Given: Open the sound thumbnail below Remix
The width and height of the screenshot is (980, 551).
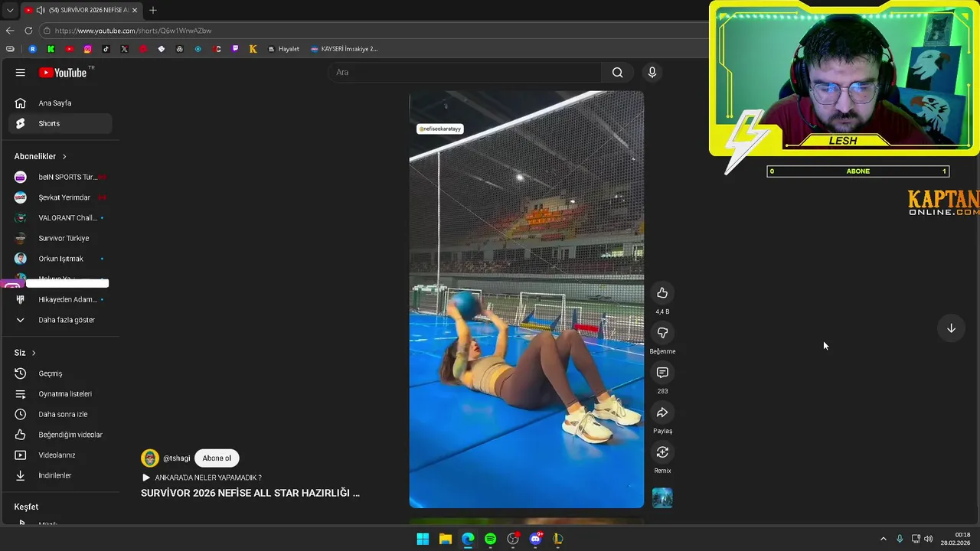Looking at the screenshot, I should 662,498.
